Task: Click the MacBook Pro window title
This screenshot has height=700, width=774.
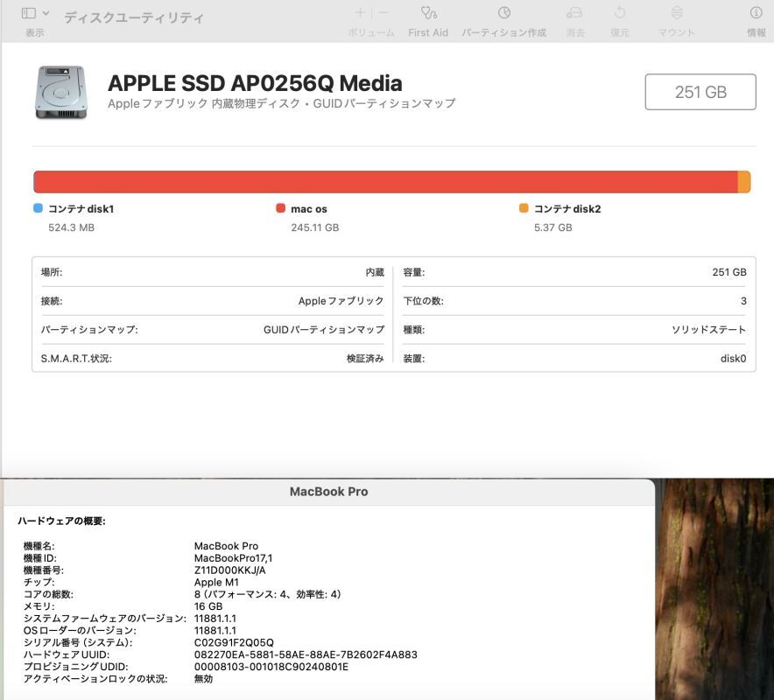Action: (x=328, y=492)
